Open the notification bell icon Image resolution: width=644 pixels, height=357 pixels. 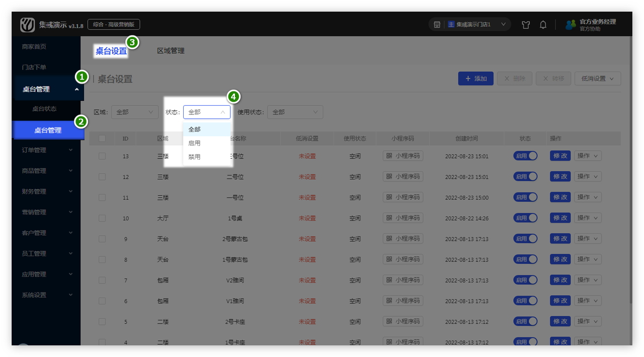click(543, 25)
